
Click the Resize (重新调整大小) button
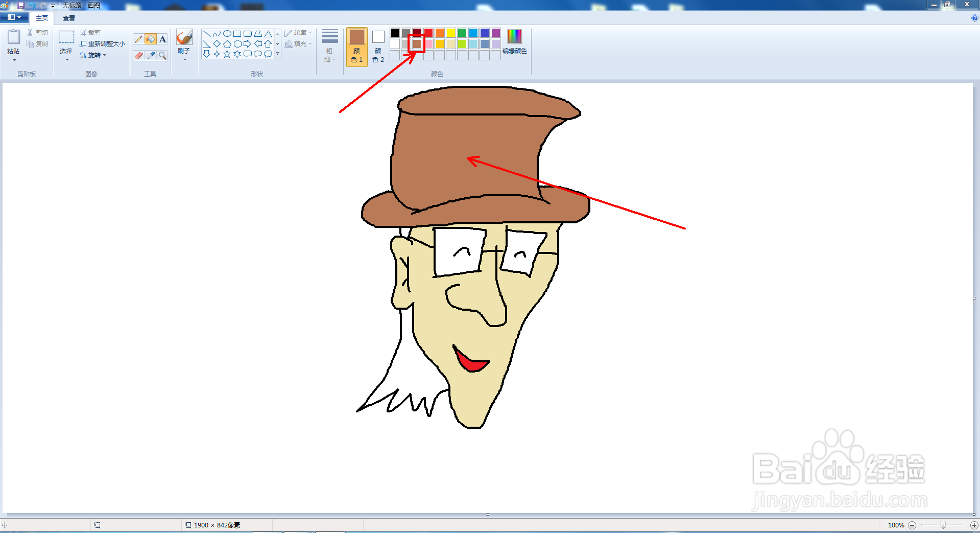point(103,44)
